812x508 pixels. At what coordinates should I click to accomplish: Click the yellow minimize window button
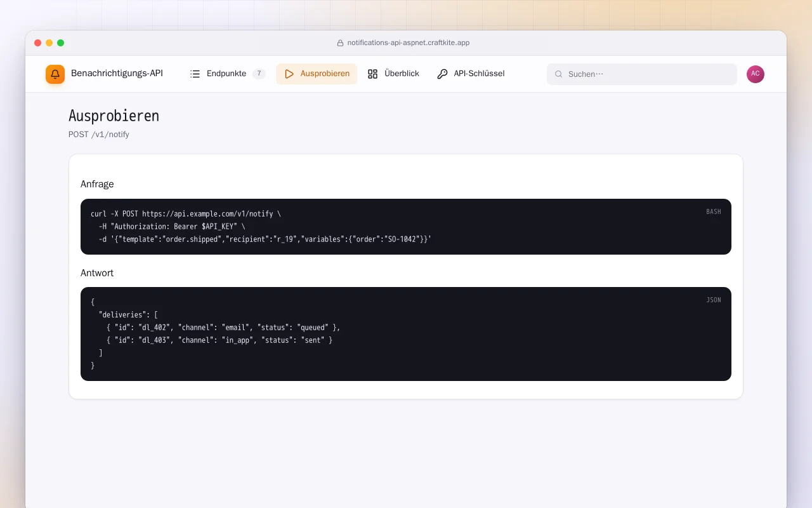point(49,43)
